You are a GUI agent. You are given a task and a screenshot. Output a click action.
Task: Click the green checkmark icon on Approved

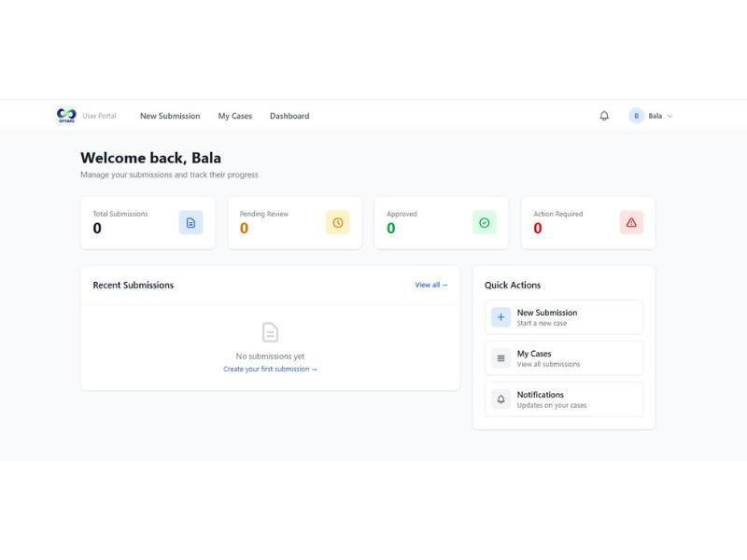pyautogui.click(x=484, y=223)
